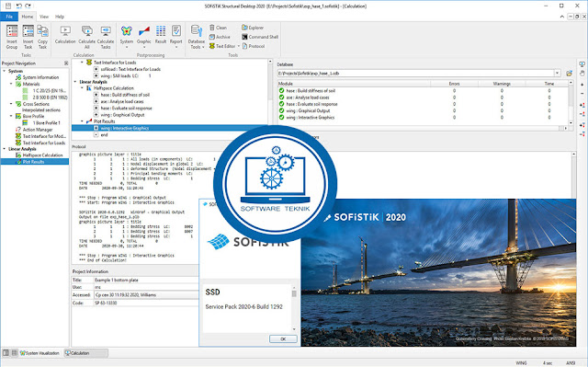588x367 pixels.
Task: Click the Warnings column header
Action: coord(502,84)
